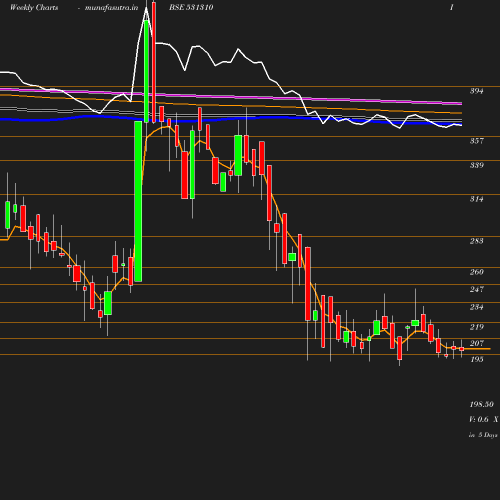Screen dimensions: 500x500
Task: Click the 357 price axis label
Action: tap(476, 141)
